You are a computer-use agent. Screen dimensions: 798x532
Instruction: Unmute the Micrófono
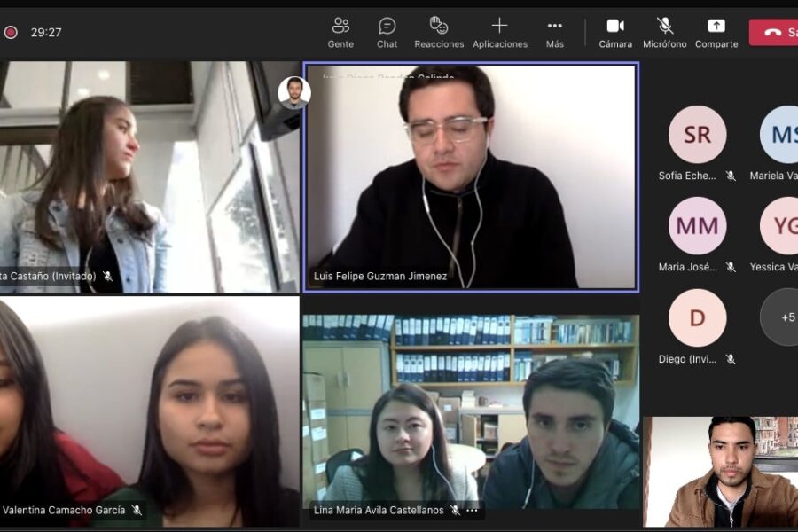(x=664, y=33)
